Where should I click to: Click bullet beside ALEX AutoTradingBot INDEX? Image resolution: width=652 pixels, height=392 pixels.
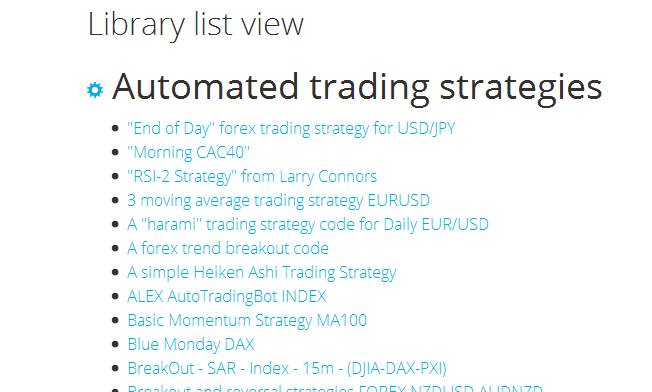click(116, 296)
